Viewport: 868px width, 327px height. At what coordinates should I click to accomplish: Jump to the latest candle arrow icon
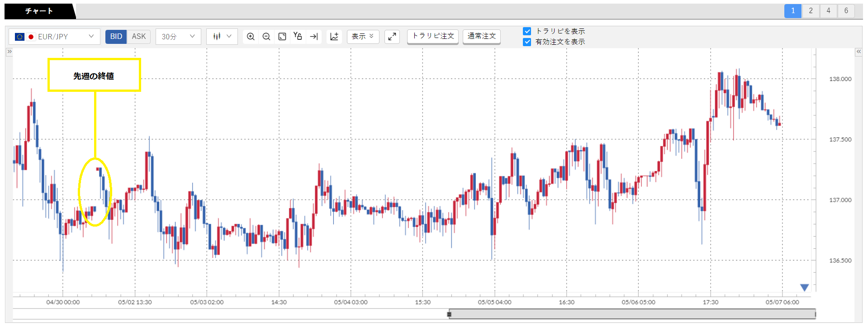[x=314, y=37]
